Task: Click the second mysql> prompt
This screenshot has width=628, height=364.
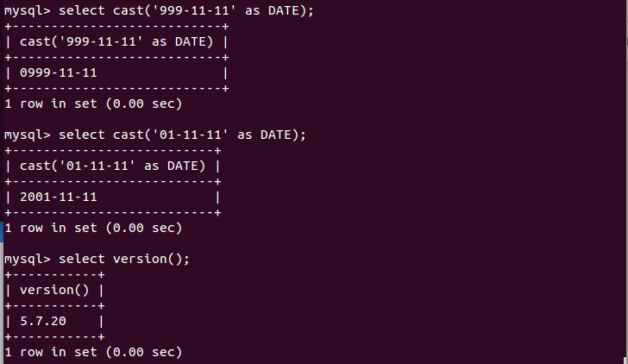Action: (28, 135)
